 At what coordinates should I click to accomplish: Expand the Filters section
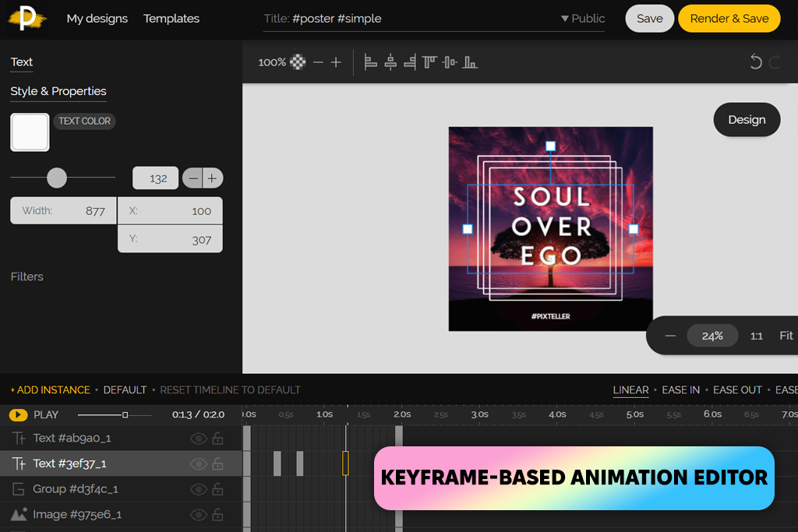(x=27, y=277)
